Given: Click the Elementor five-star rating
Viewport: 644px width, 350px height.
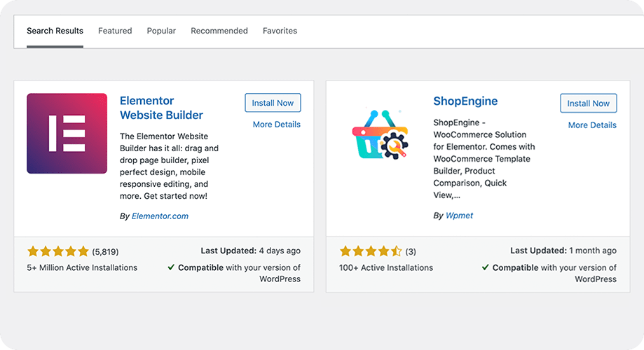Looking at the screenshot, I should pos(58,251).
